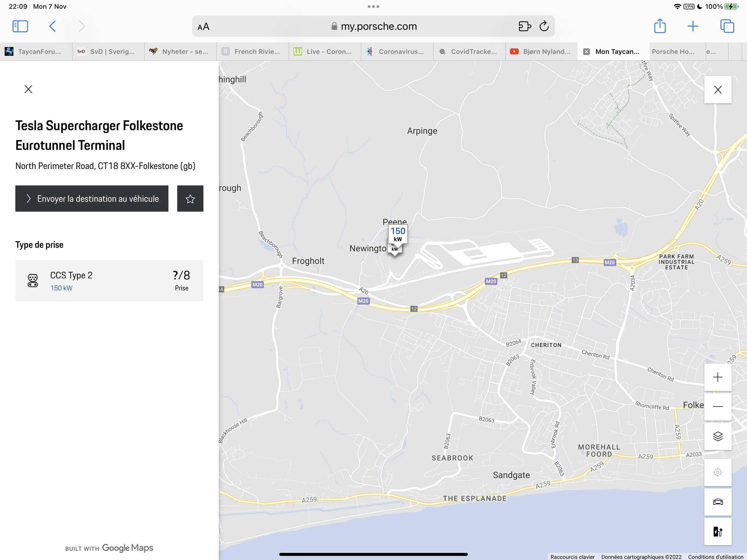747x560 pixels.
Task: Open the extensions icon in the address bar
Action: [524, 26]
